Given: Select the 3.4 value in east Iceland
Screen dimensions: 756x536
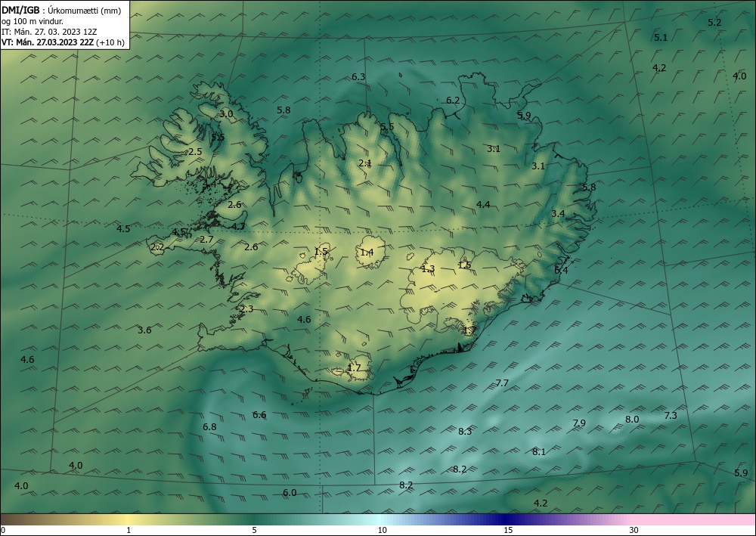Looking at the screenshot, I should [x=558, y=213].
